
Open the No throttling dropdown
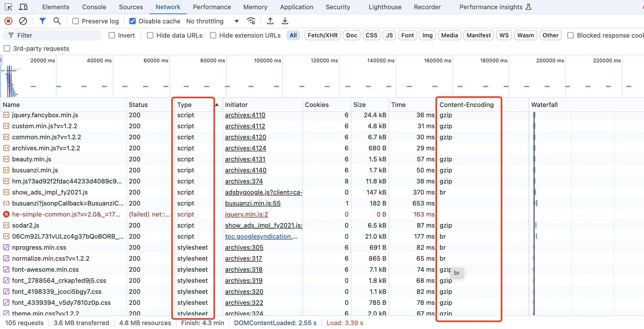point(213,21)
